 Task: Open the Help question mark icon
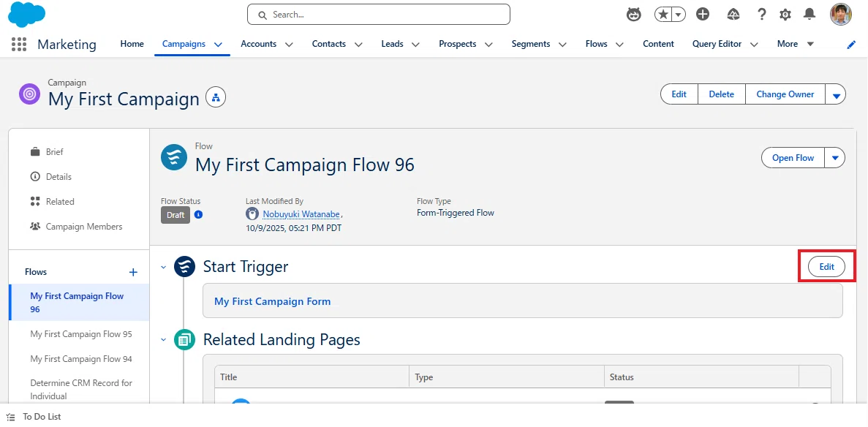762,15
